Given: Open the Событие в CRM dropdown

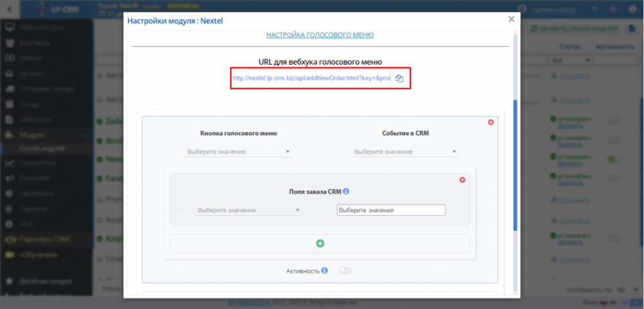Looking at the screenshot, I should click(405, 152).
